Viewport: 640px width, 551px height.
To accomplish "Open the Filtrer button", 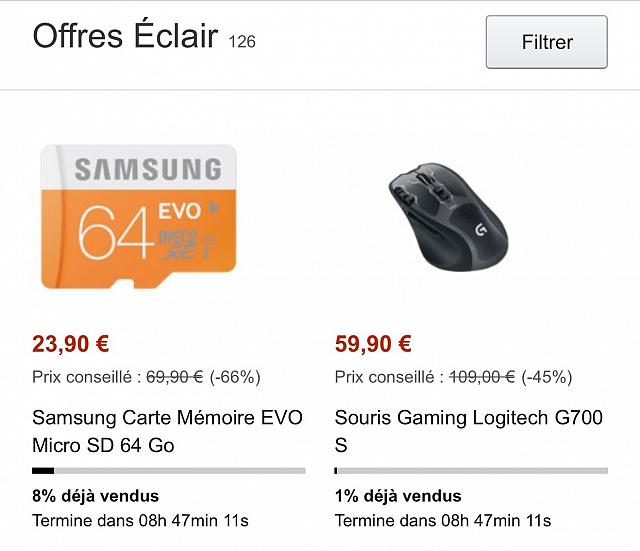I will point(546,42).
